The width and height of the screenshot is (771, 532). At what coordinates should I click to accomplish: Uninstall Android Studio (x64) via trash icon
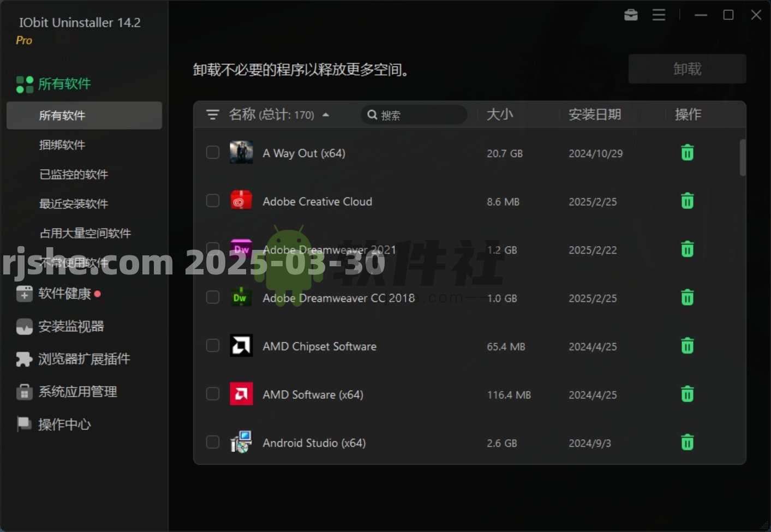(687, 443)
